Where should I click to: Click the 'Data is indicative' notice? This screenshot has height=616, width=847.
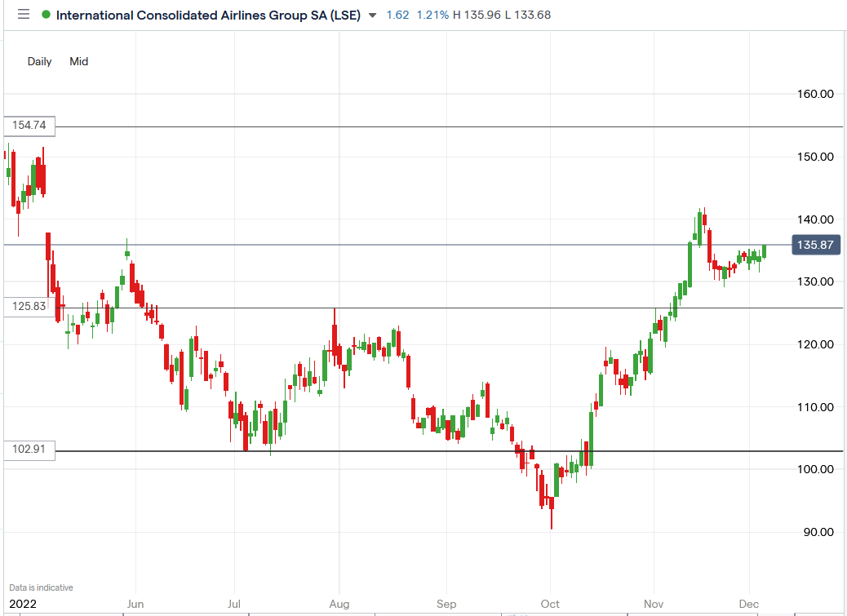tap(41, 587)
